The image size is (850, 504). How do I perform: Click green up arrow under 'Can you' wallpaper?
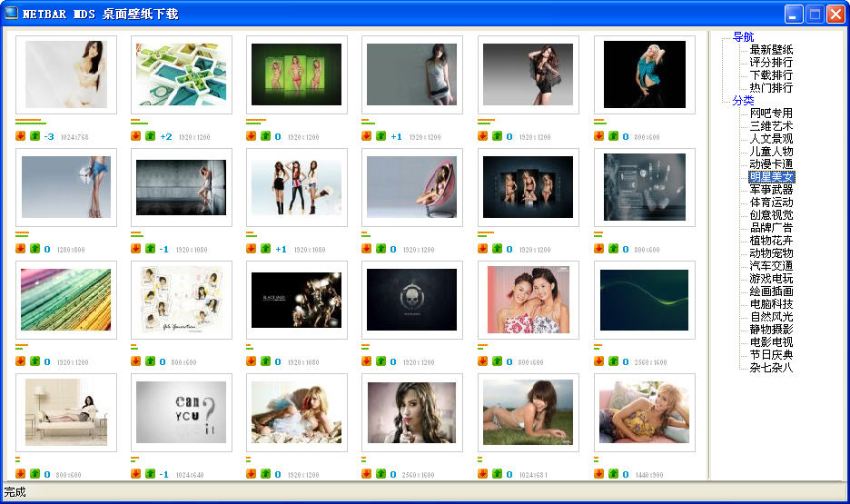(x=150, y=474)
